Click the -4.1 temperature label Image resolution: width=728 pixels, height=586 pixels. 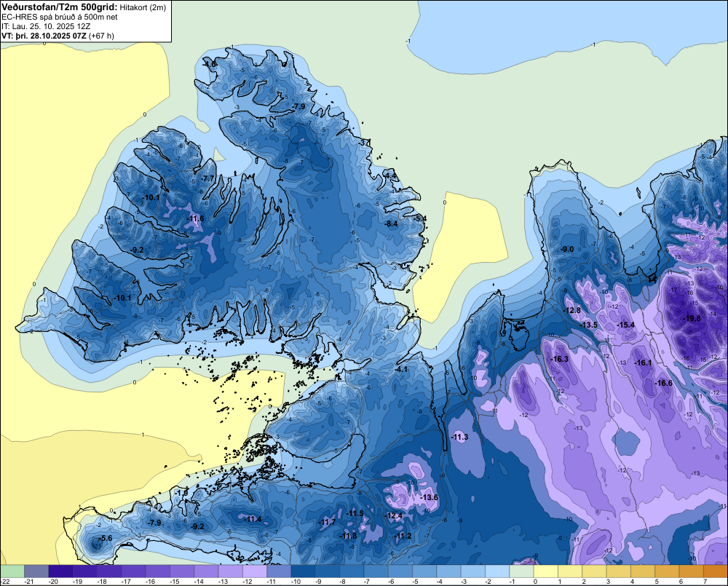pyautogui.click(x=400, y=370)
